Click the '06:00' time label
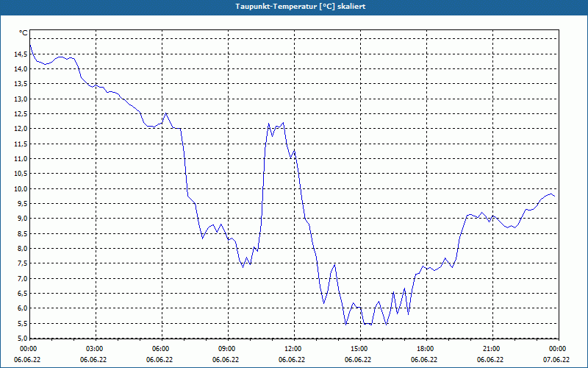588x368 pixels. pos(161,349)
